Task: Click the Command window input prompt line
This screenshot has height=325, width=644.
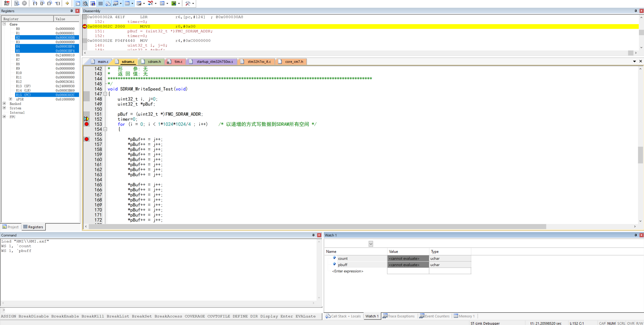Action: (x=161, y=310)
